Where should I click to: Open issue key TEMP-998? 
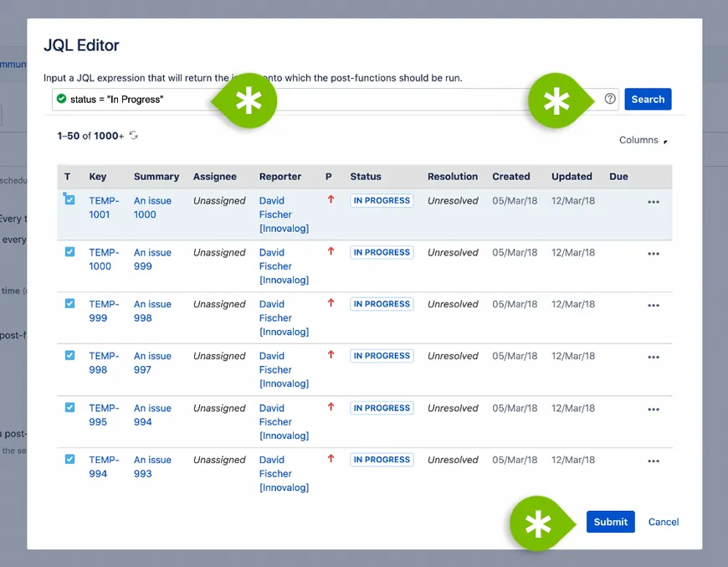[x=104, y=363]
